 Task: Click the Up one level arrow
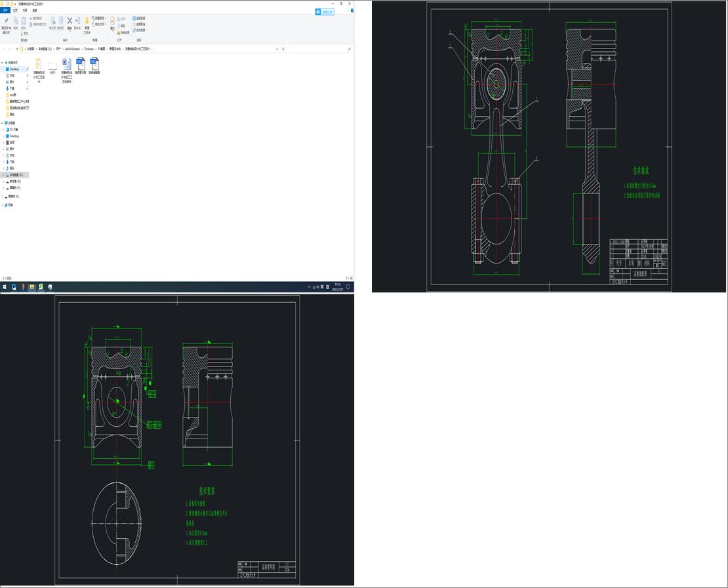pyautogui.click(x=17, y=49)
